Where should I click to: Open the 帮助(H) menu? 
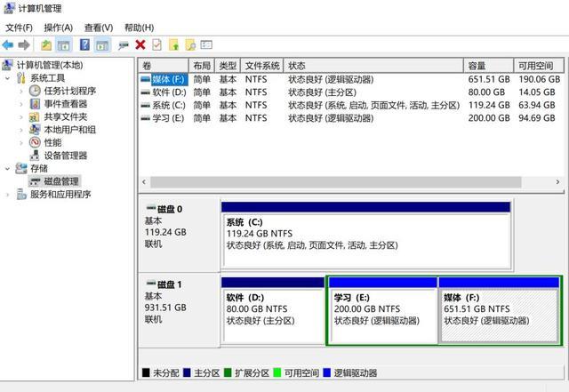[139, 28]
